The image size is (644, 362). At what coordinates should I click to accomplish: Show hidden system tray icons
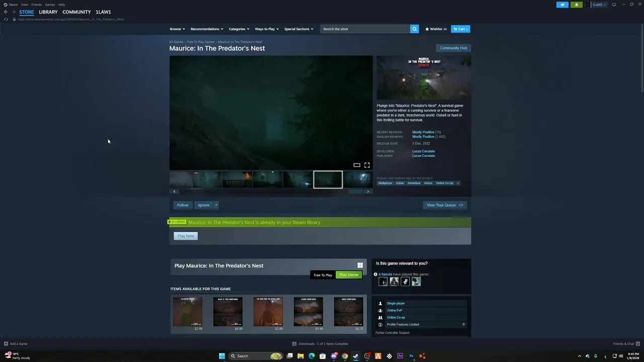(579, 356)
